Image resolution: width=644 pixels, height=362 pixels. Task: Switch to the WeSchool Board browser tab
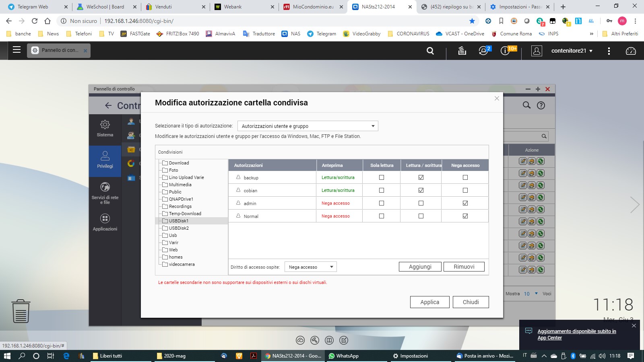105,7
